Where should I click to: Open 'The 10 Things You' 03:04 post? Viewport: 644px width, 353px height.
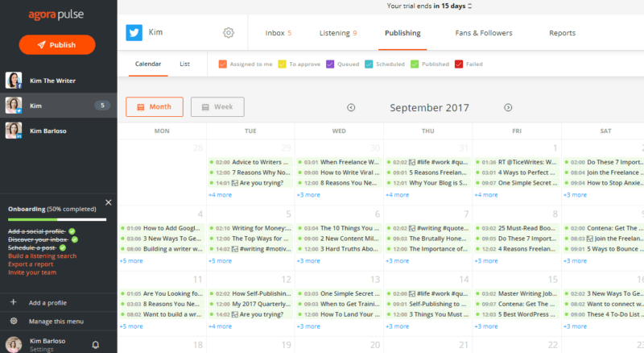coord(339,228)
